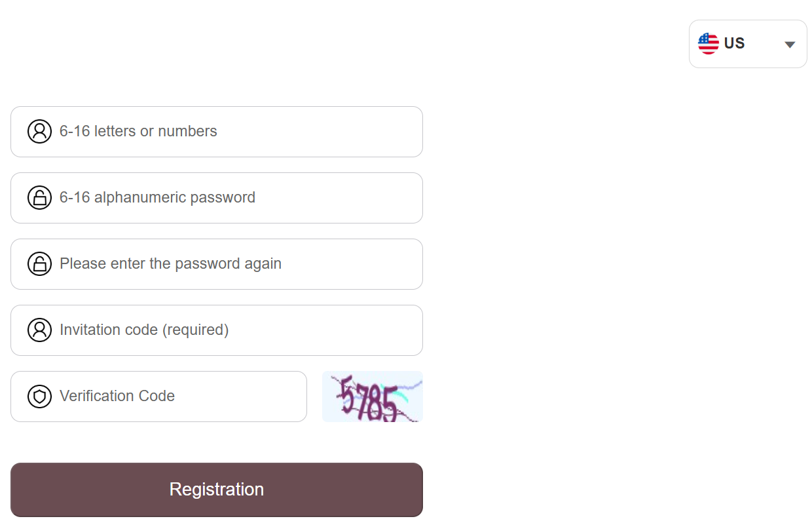Click the lock icon in the confirm password field

coord(39,264)
